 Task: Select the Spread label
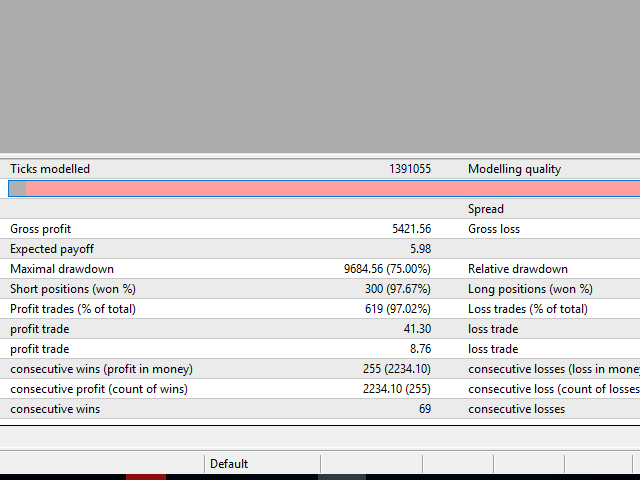click(x=486, y=209)
